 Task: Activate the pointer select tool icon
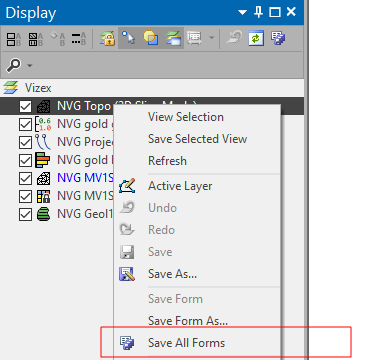(129, 38)
